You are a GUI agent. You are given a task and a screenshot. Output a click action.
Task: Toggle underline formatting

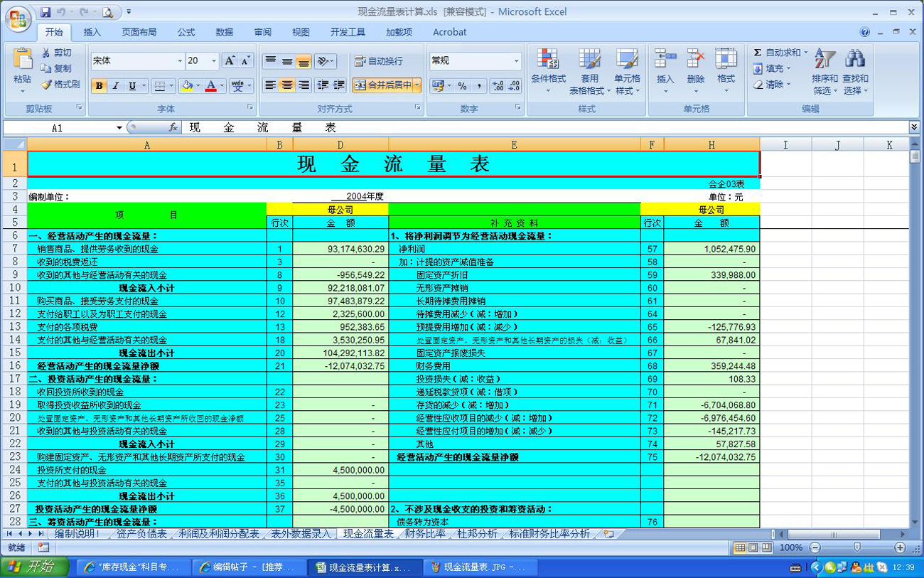(x=131, y=86)
